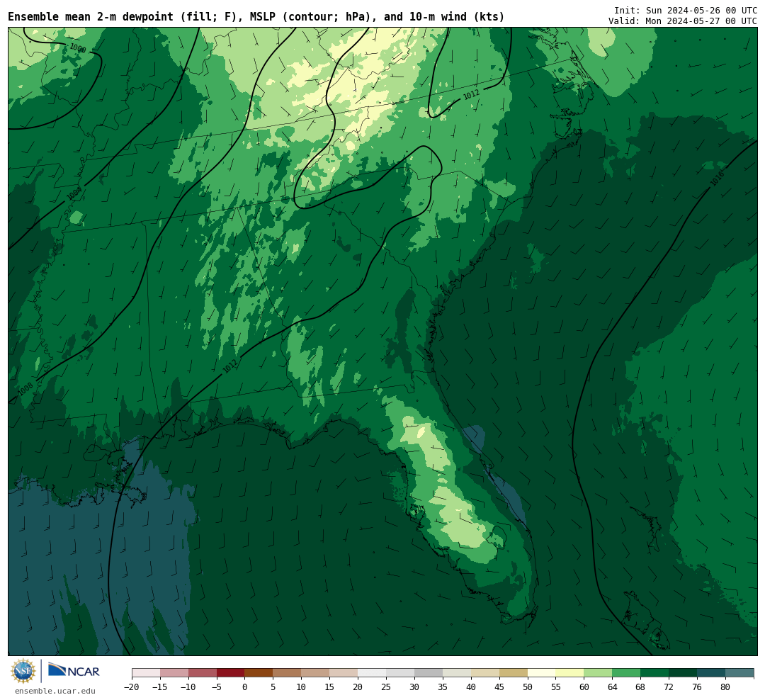
Task: Select the map title about 2-m dewpoint
Action: [256, 17]
